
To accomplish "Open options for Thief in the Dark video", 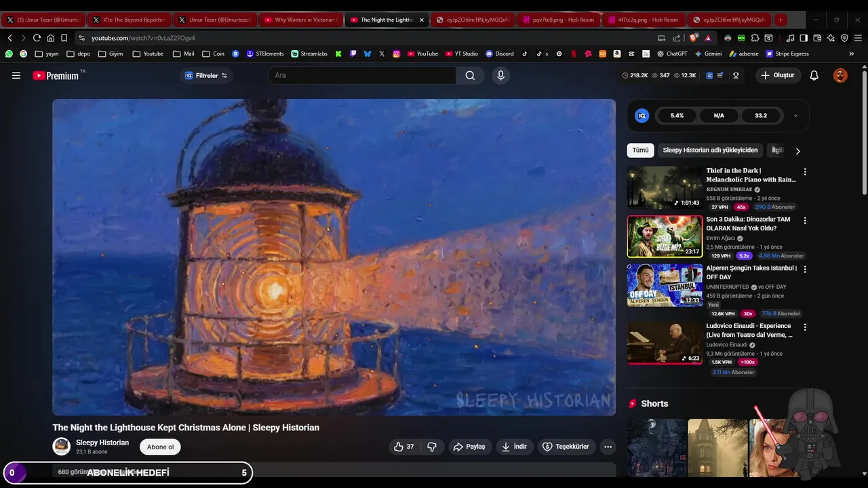I will point(805,172).
